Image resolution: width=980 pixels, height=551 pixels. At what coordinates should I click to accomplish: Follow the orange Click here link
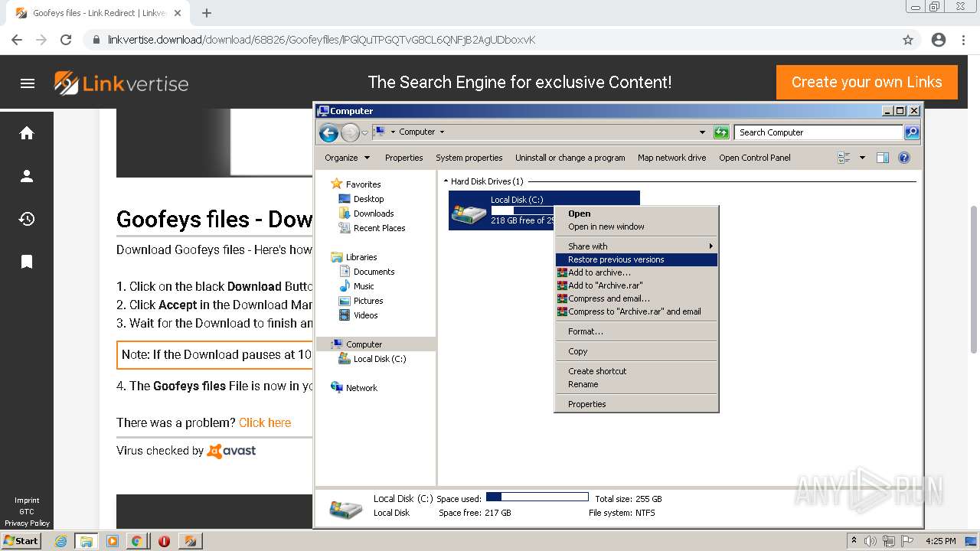265,422
